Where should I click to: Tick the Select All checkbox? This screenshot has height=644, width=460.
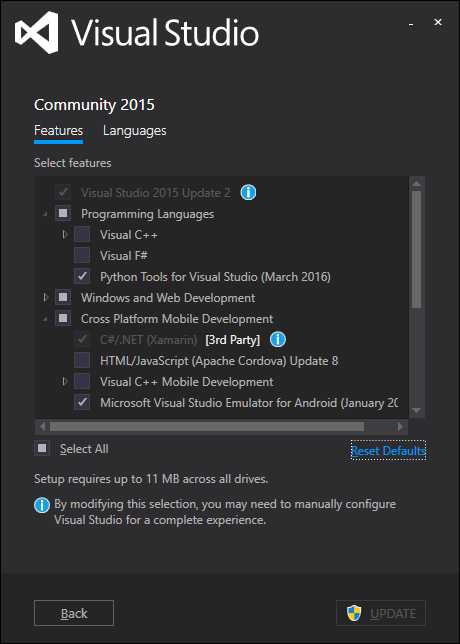pos(42,448)
